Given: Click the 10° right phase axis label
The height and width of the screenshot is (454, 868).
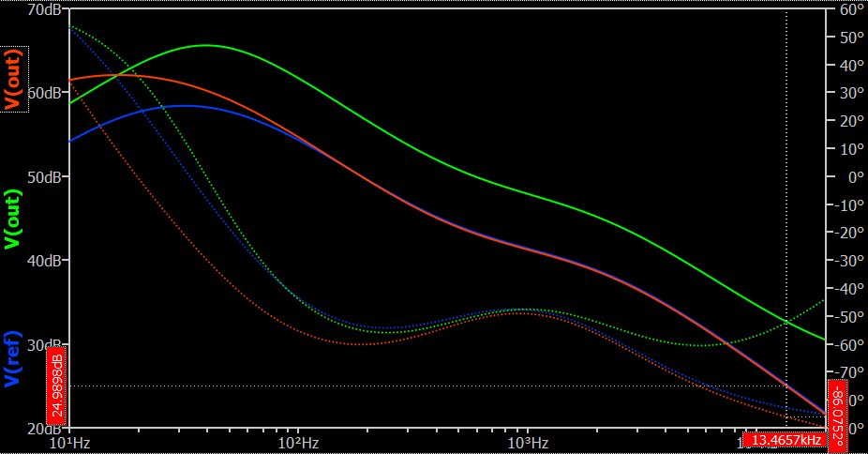Looking at the screenshot, I should click(x=851, y=149).
